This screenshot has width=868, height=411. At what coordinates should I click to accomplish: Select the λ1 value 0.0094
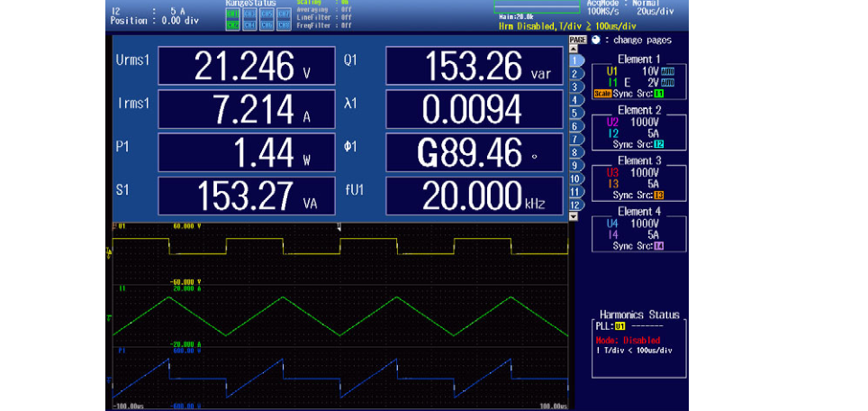click(475, 109)
